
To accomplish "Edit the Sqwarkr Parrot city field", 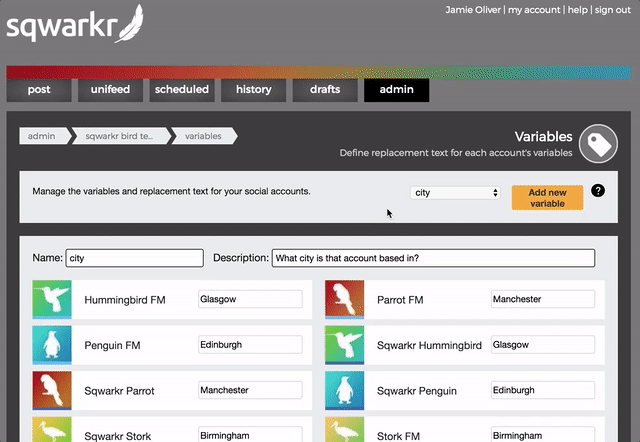I will pyautogui.click(x=250, y=390).
